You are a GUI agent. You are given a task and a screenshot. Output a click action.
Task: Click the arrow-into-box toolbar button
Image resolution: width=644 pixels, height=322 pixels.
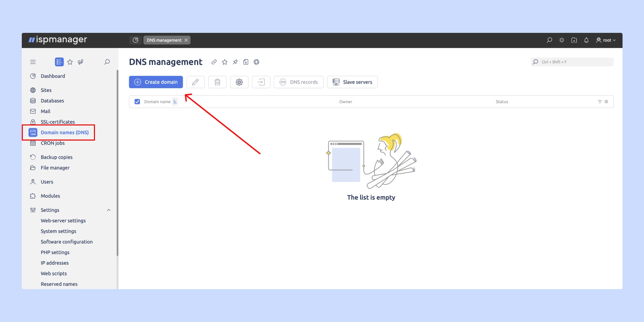pyautogui.click(x=261, y=82)
